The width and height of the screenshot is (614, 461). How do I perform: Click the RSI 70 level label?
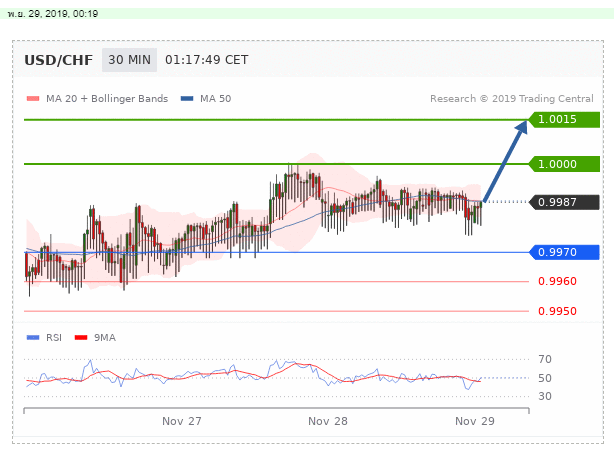tap(545, 359)
